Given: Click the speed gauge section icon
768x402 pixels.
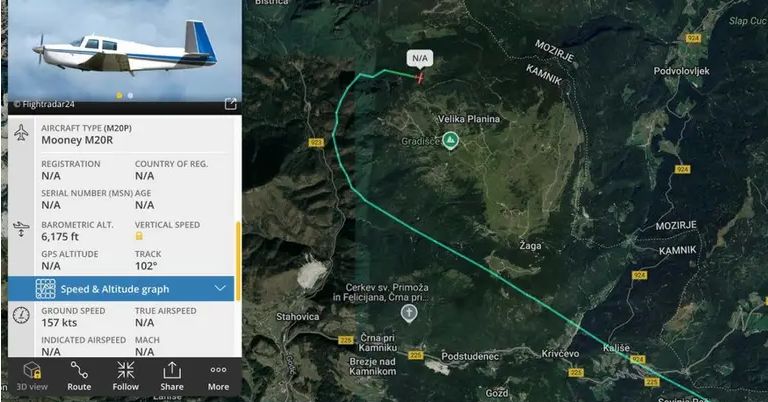Looking at the screenshot, I should (x=21, y=315).
